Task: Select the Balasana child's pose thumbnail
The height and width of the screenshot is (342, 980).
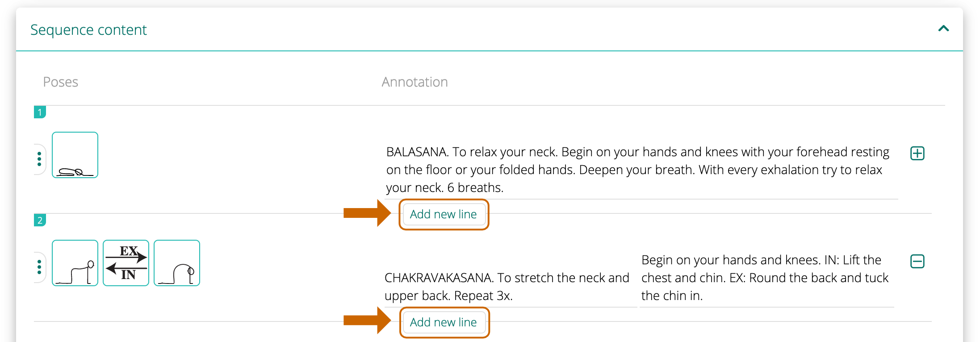Action: [75, 155]
